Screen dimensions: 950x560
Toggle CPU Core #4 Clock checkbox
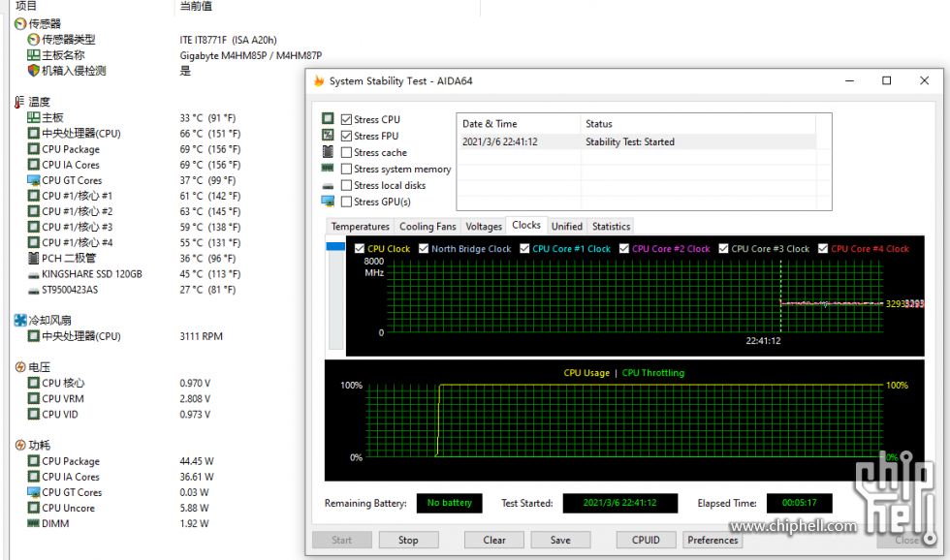823,249
